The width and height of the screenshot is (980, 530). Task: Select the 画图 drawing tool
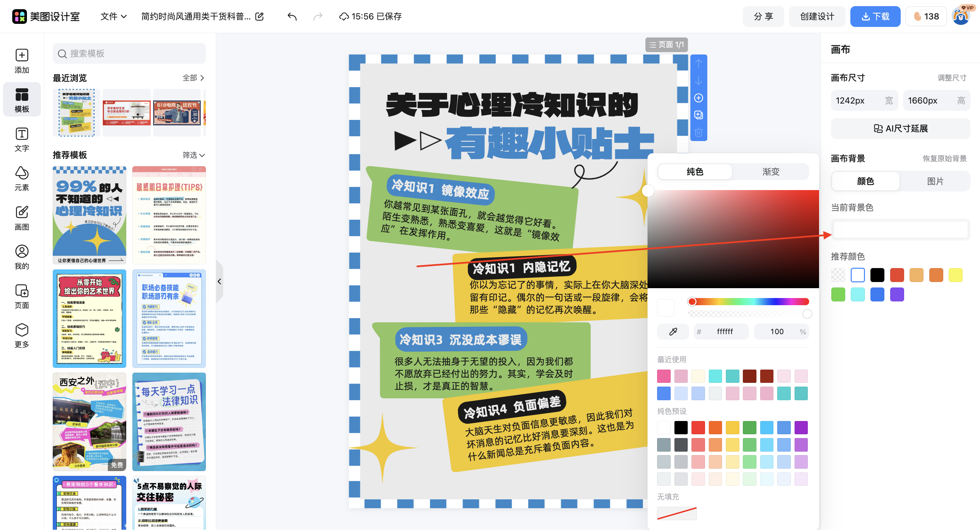pyautogui.click(x=22, y=218)
